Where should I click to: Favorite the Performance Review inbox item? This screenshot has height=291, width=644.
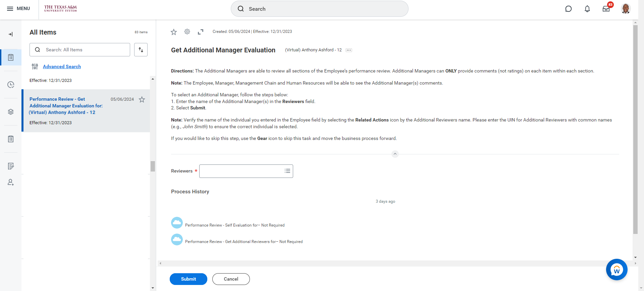tap(142, 99)
